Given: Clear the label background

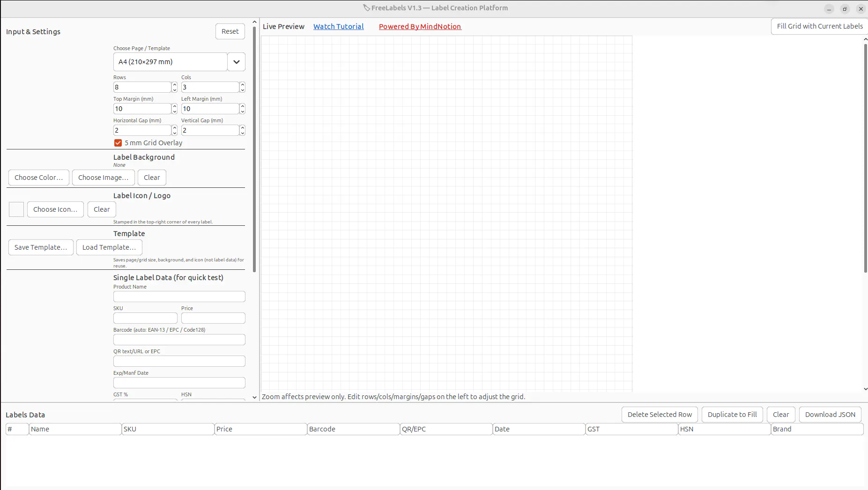Looking at the screenshot, I should tap(152, 178).
